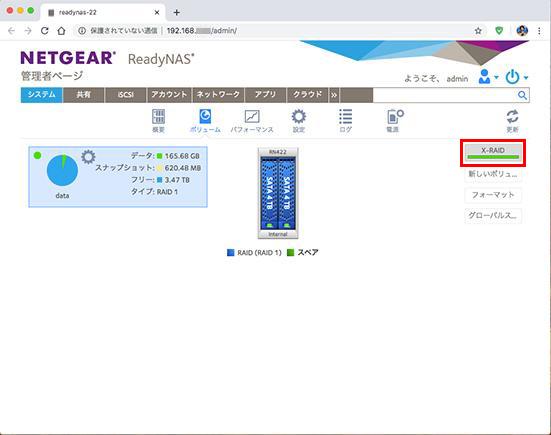Switch to the システム tab

tap(41, 95)
